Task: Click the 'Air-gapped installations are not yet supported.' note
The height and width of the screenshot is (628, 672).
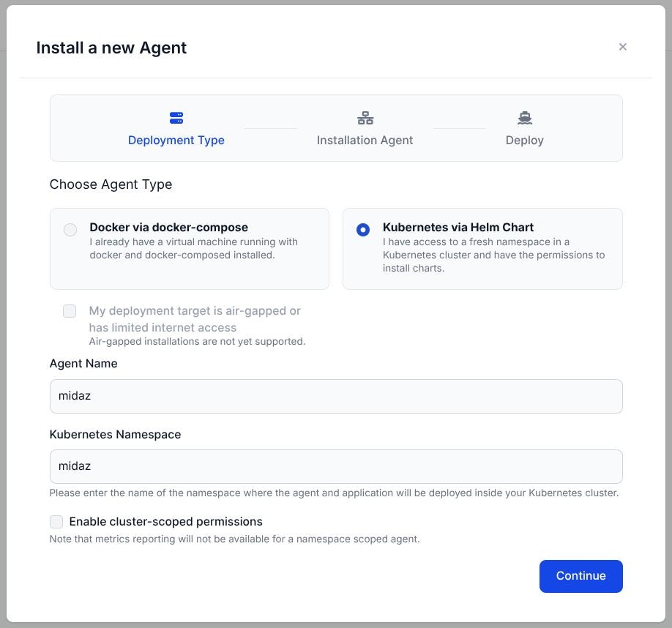Action: [197, 341]
